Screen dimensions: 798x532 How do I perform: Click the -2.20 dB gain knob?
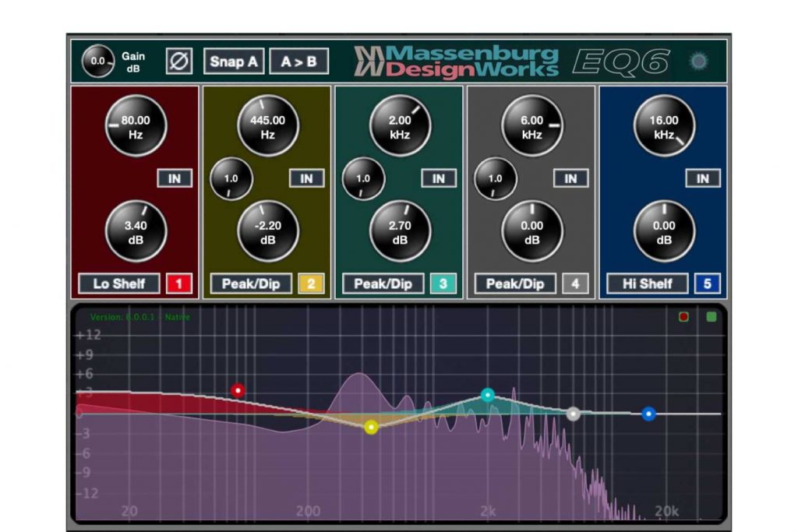[x=268, y=231]
